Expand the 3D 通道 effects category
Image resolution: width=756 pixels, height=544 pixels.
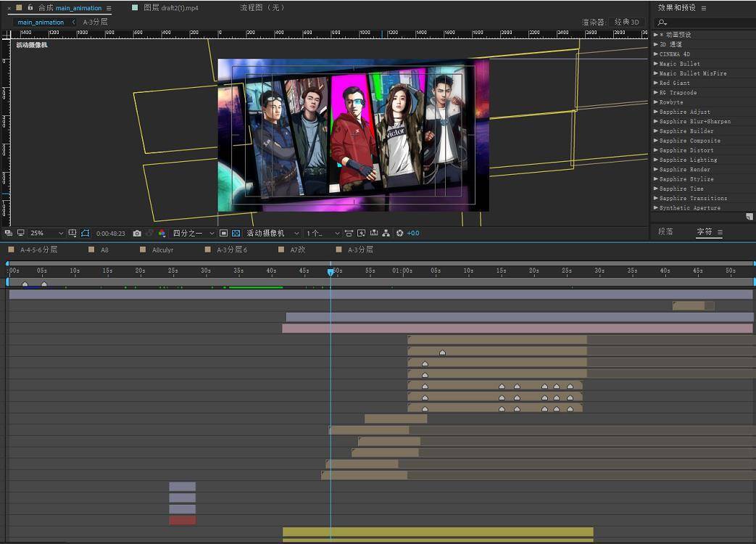click(x=656, y=44)
